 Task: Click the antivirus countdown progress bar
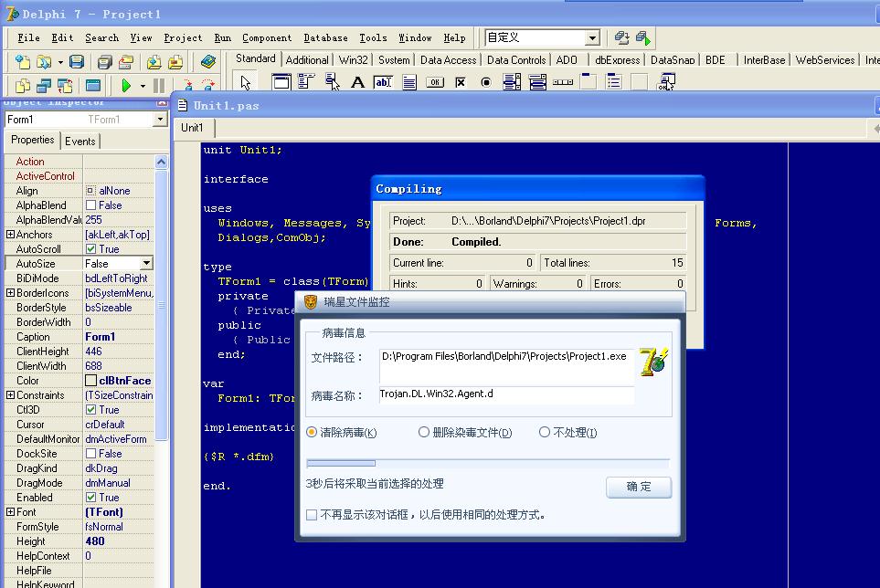pyautogui.click(x=488, y=463)
